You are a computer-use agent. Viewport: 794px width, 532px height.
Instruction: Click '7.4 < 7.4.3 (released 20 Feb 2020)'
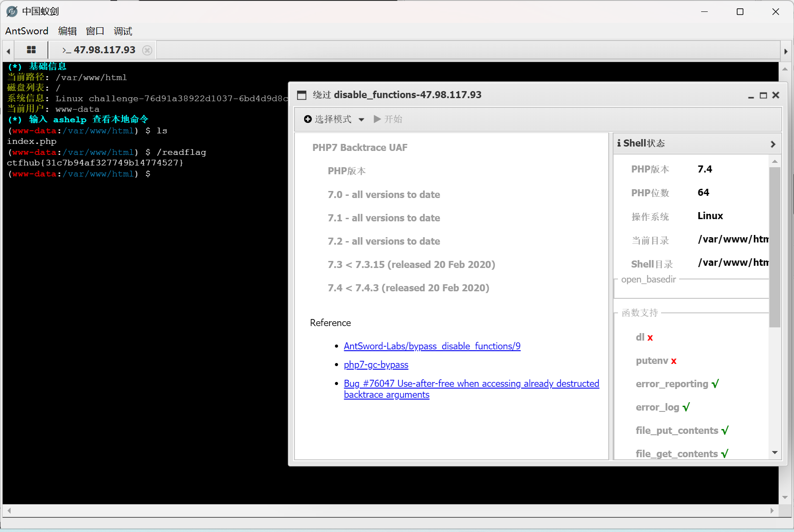pos(408,288)
